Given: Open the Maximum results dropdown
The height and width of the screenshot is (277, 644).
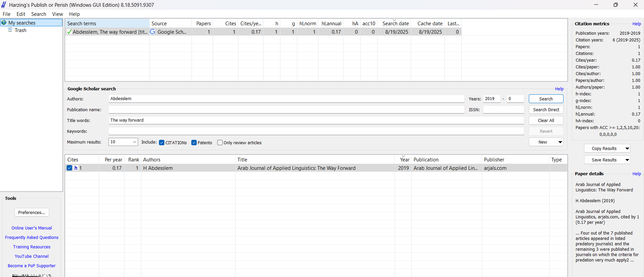Looking at the screenshot, I should (123, 142).
